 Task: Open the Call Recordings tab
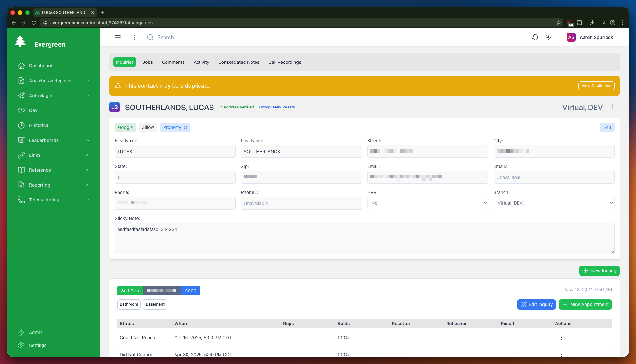284,62
